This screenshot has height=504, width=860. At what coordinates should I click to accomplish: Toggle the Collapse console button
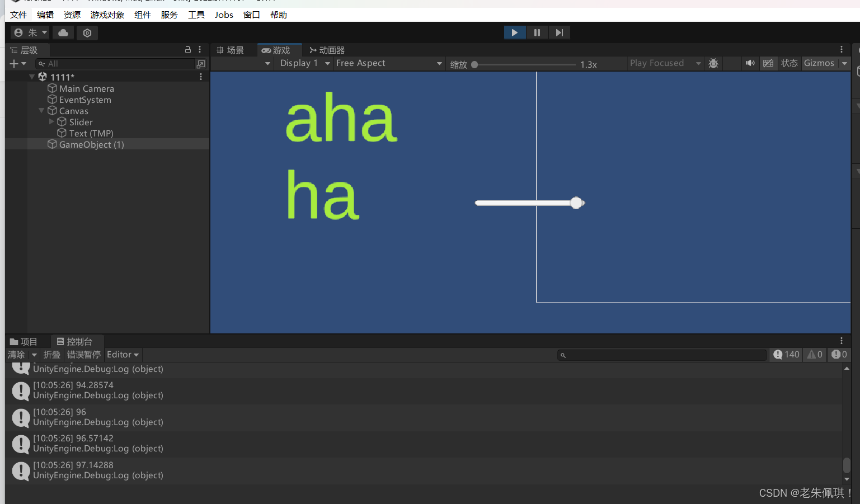coord(52,355)
